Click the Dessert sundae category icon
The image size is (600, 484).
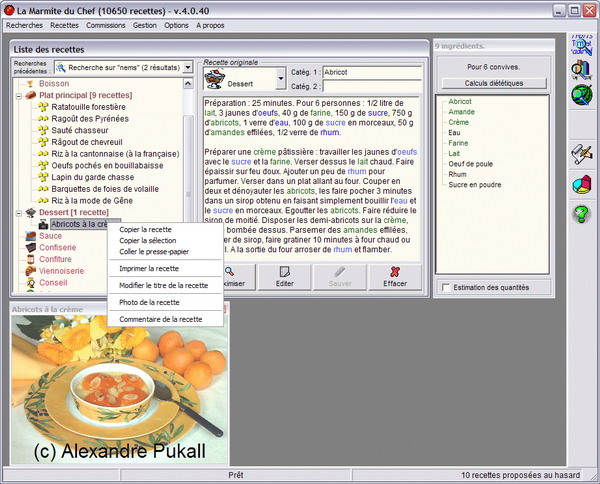tap(214, 78)
